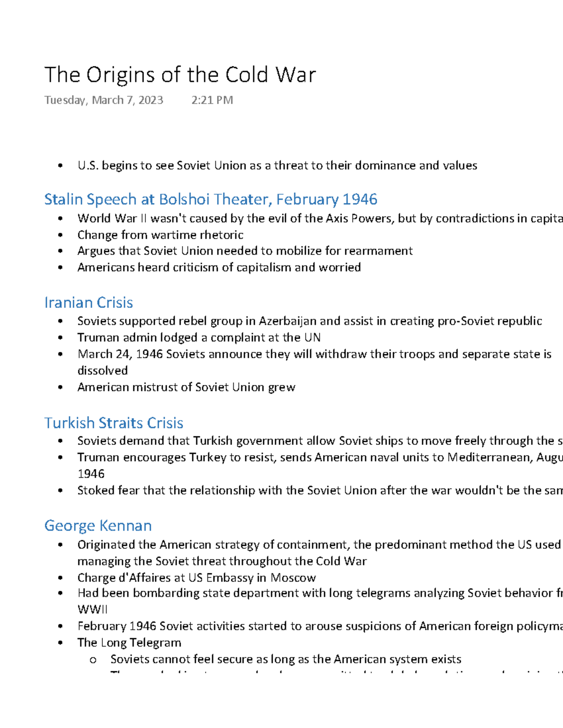563x728 pixels.
Task: Click the bullet before The Long Telegram
Action: click(60, 643)
